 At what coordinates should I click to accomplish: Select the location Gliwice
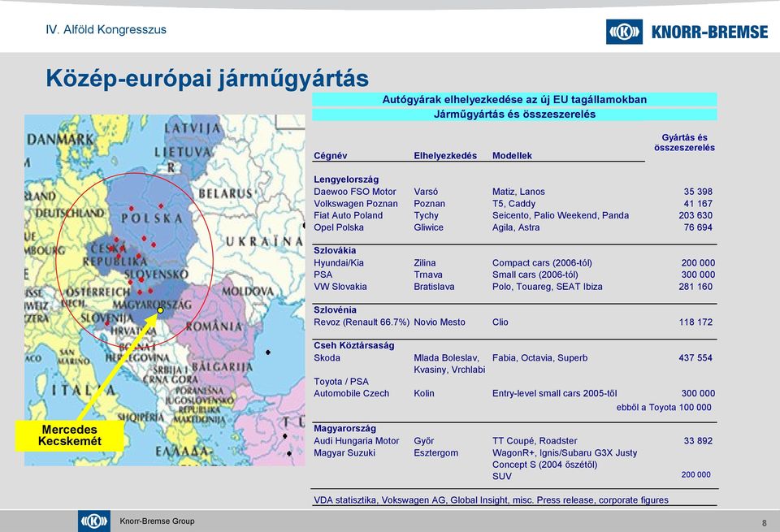pos(428,227)
